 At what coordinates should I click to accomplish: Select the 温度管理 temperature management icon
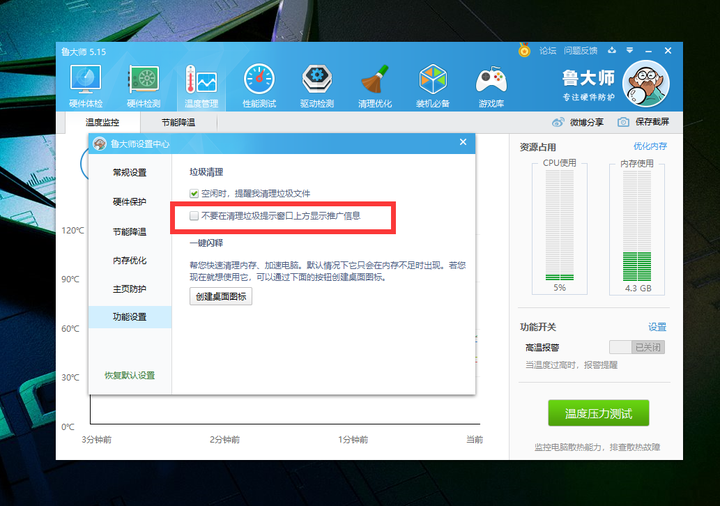pos(201,86)
